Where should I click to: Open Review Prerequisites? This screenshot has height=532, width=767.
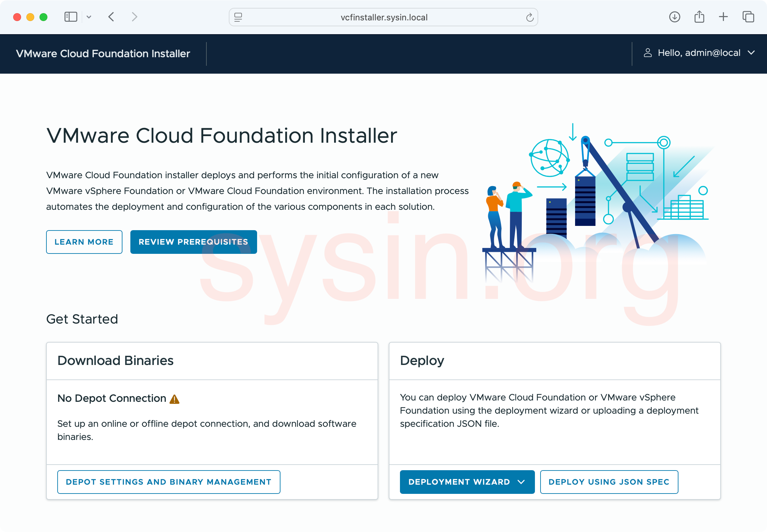(x=194, y=242)
